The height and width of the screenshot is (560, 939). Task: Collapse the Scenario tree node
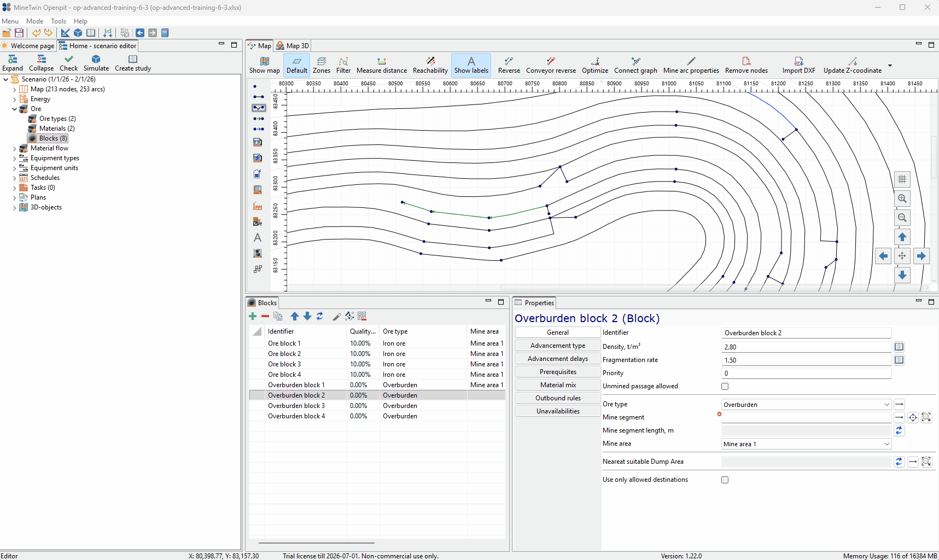(6, 79)
